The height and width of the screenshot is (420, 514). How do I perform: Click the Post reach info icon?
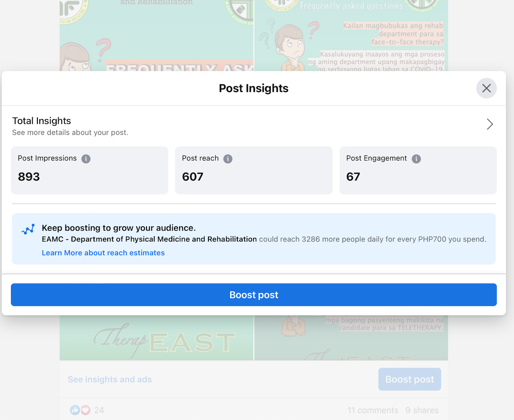coord(228,159)
